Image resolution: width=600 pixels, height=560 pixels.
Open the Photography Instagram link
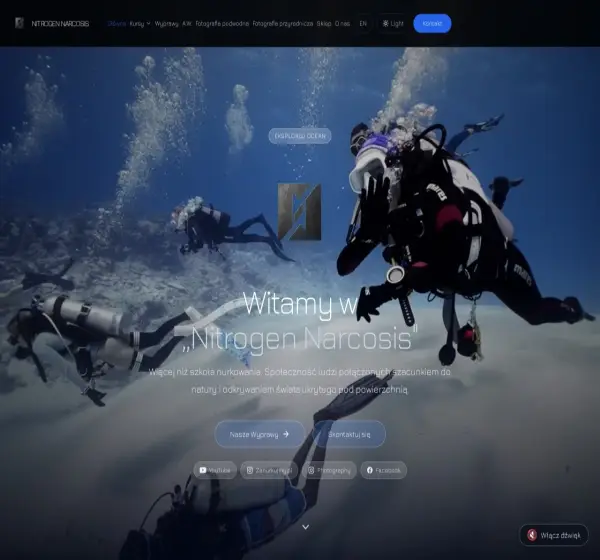point(329,470)
